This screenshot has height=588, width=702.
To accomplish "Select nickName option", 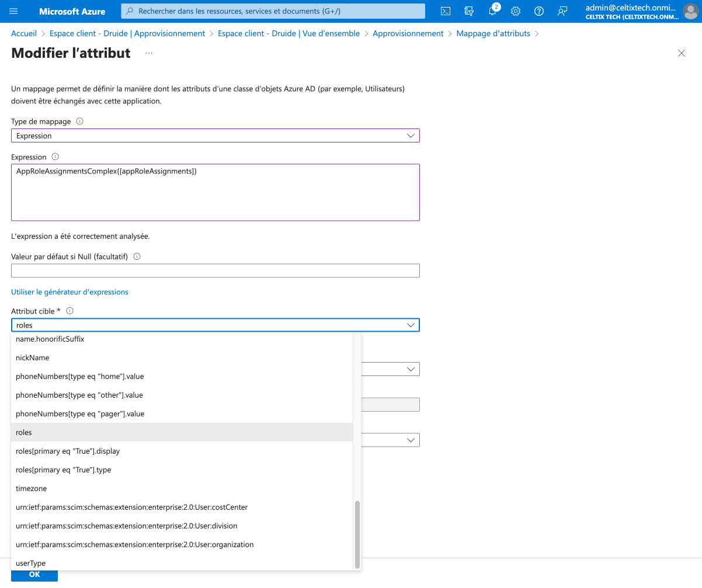I will point(182,358).
